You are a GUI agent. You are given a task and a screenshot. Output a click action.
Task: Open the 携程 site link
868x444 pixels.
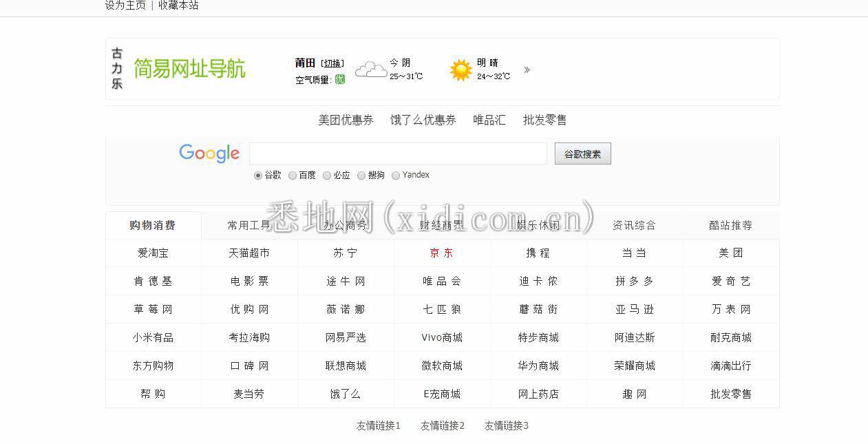tap(538, 253)
